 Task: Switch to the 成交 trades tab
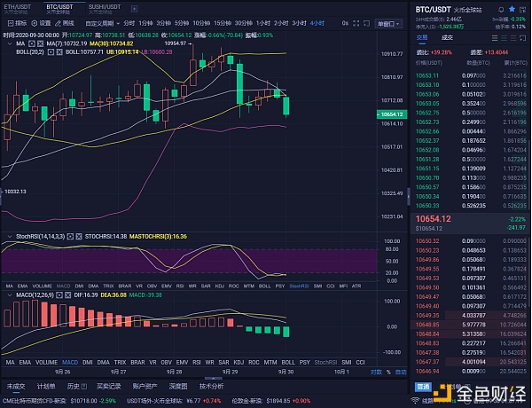pos(448,37)
